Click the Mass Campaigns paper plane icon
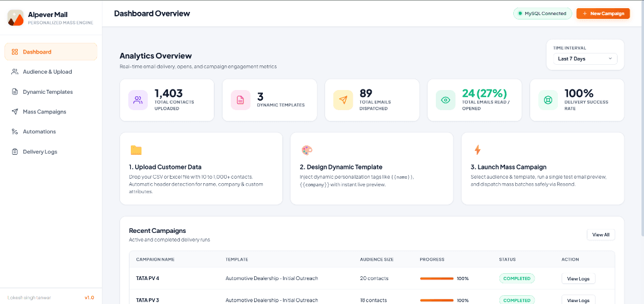The image size is (644, 304). click(15, 112)
